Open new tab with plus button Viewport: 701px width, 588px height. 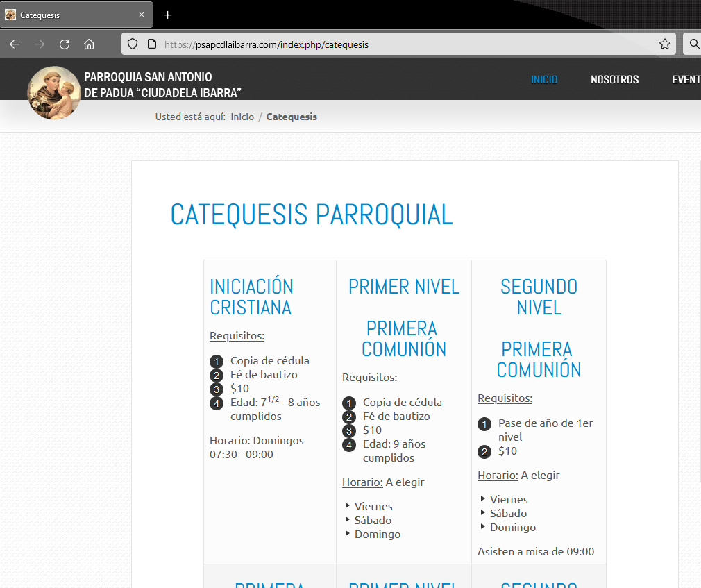click(167, 15)
